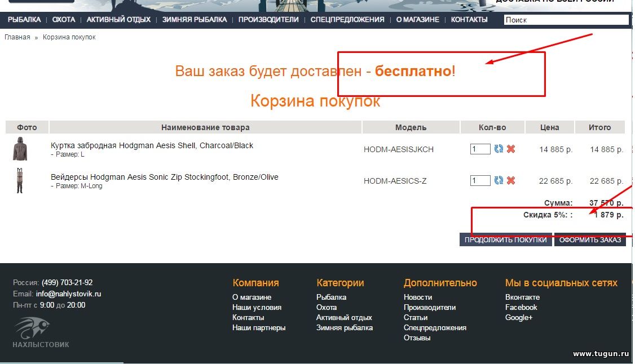The height and width of the screenshot is (364, 635).
Task: Click the Фото column header
Action: pos(27,127)
